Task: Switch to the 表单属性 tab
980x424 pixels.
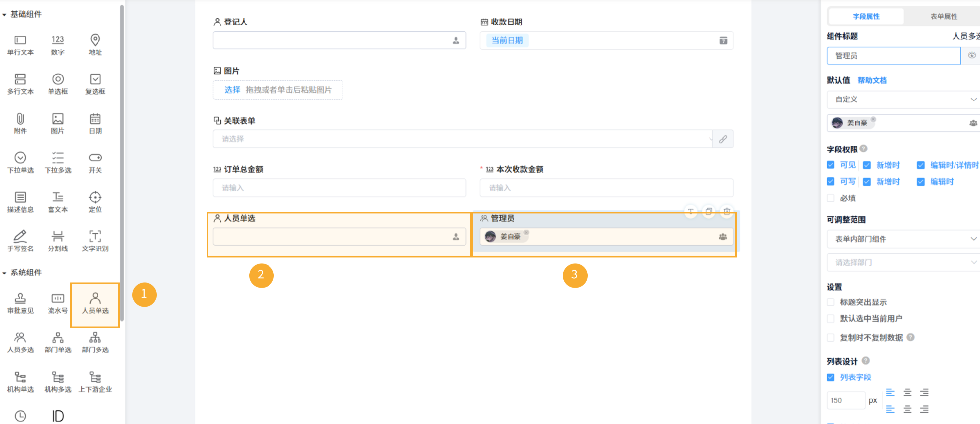Action: [x=944, y=16]
